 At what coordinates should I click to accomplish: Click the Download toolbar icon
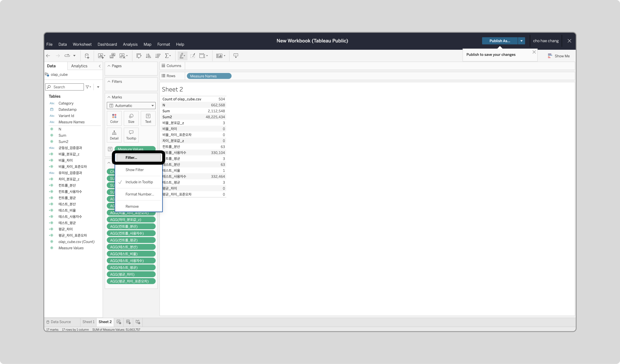click(236, 56)
